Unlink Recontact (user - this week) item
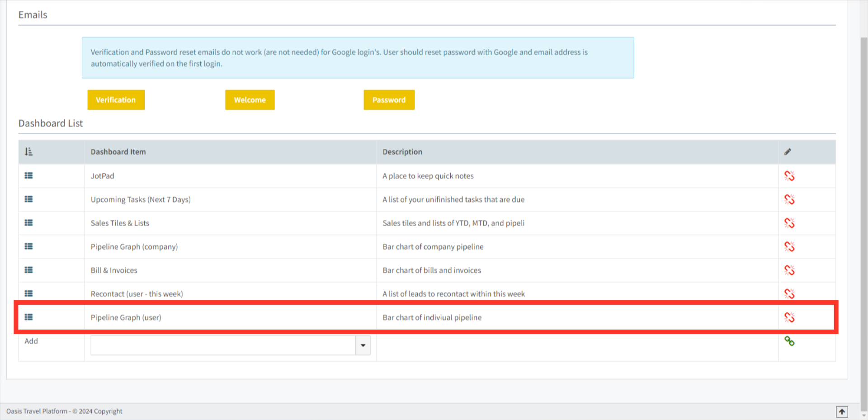 [x=790, y=293]
